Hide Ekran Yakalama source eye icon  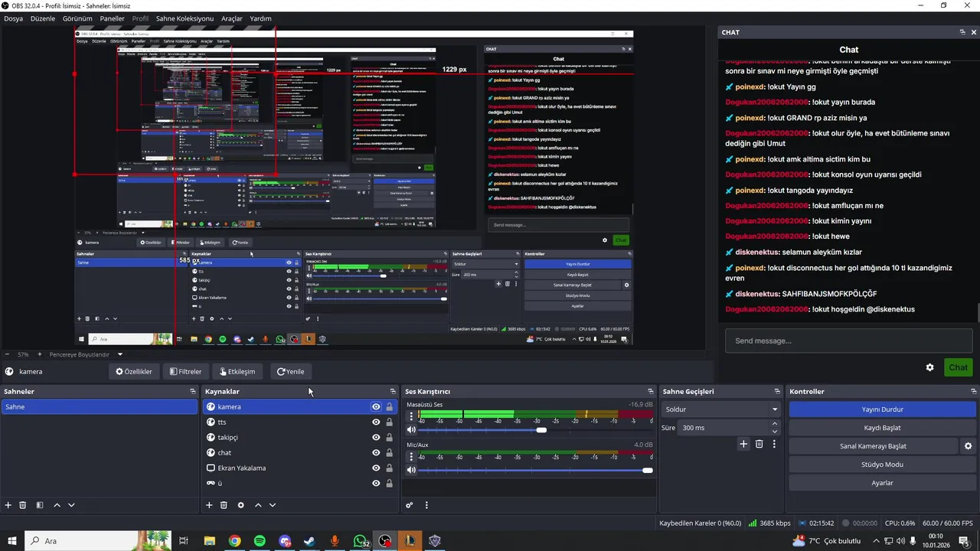pyautogui.click(x=376, y=468)
